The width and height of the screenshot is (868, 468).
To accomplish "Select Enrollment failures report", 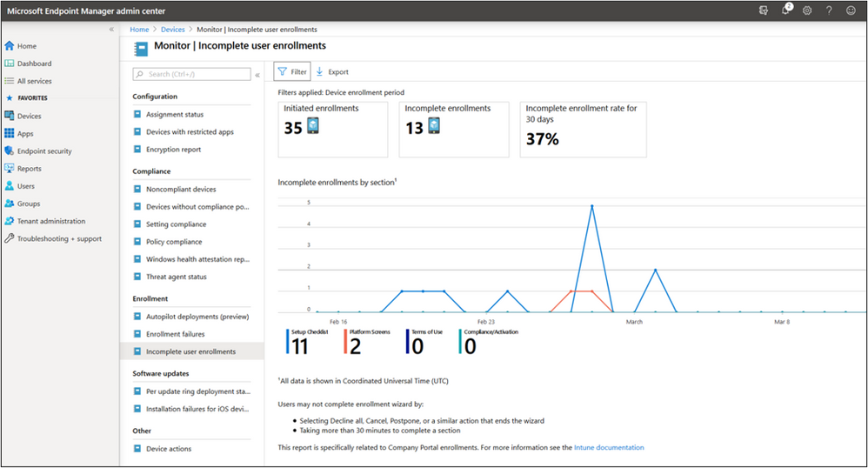I will pos(176,334).
